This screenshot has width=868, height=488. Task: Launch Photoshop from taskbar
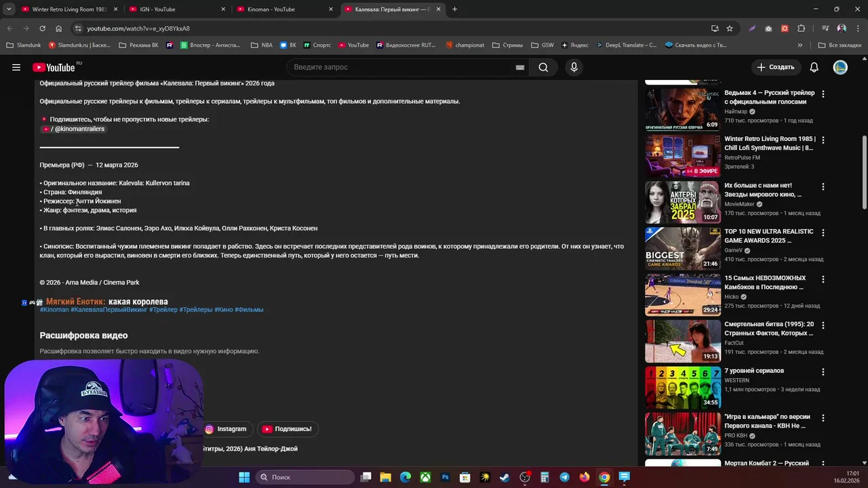(x=446, y=477)
